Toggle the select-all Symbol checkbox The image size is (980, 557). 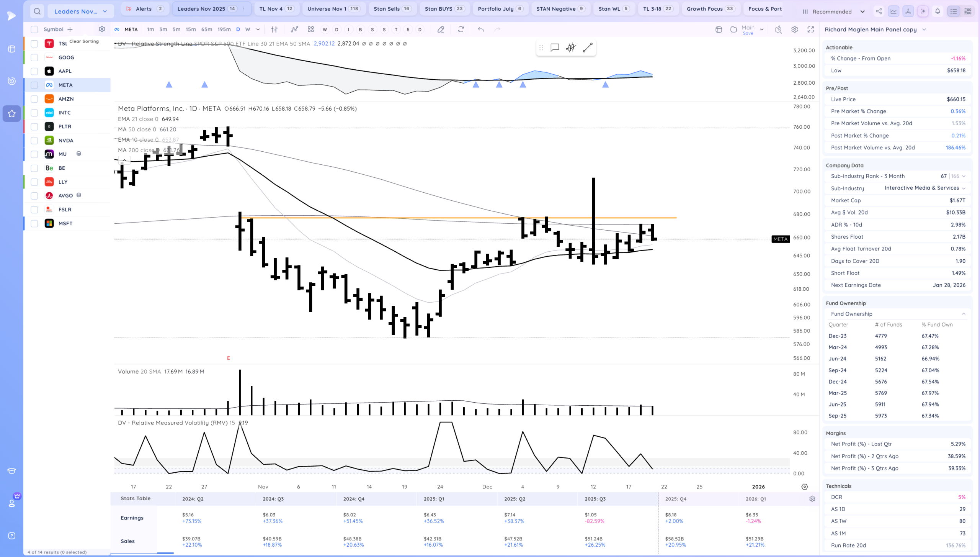[34, 29]
